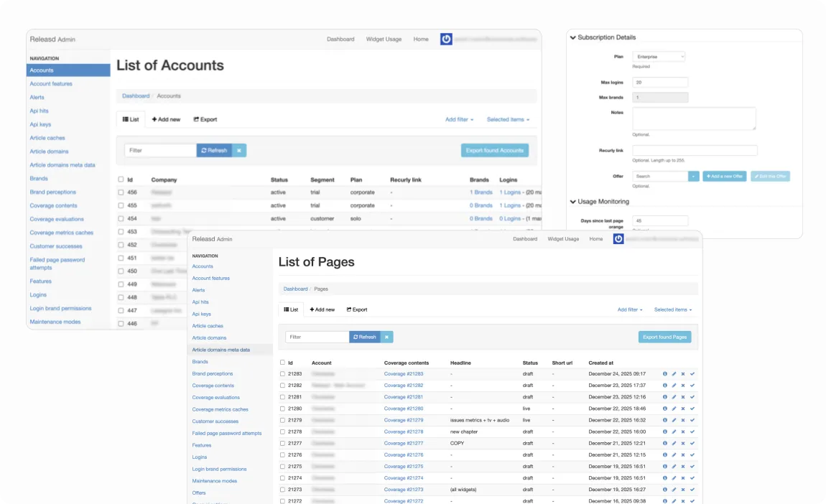Screen dimensions: 826x504
Task: Click inside the Filter input field
Action: point(316,337)
